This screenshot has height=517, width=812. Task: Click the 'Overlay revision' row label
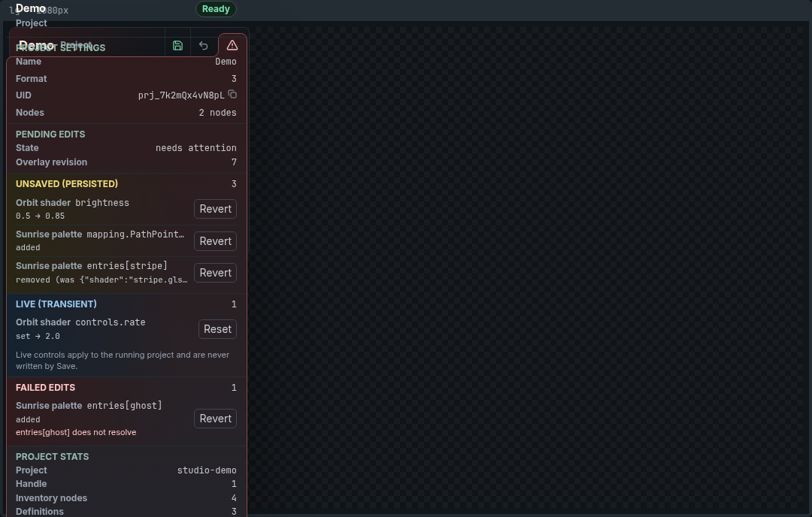tap(51, 162)
